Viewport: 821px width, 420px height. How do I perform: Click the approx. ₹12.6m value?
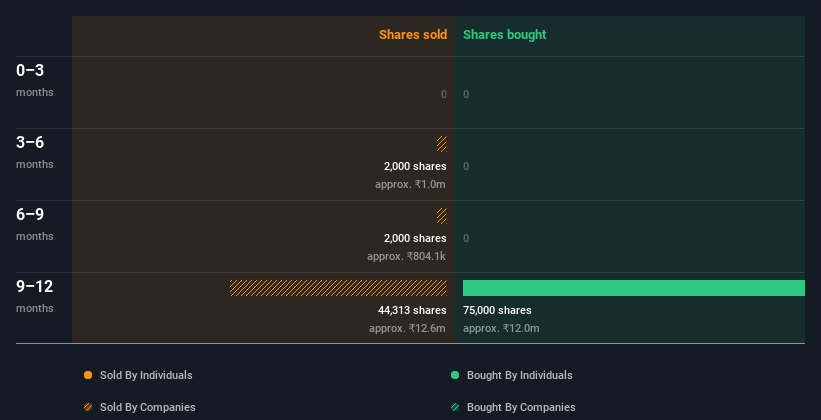[407, 328]
